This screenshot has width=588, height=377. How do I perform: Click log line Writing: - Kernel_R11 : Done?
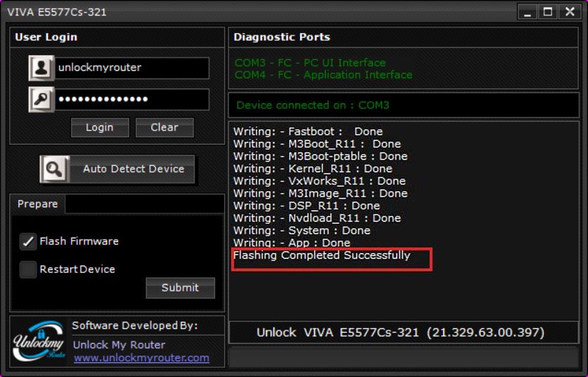click(x=312, y=169)
